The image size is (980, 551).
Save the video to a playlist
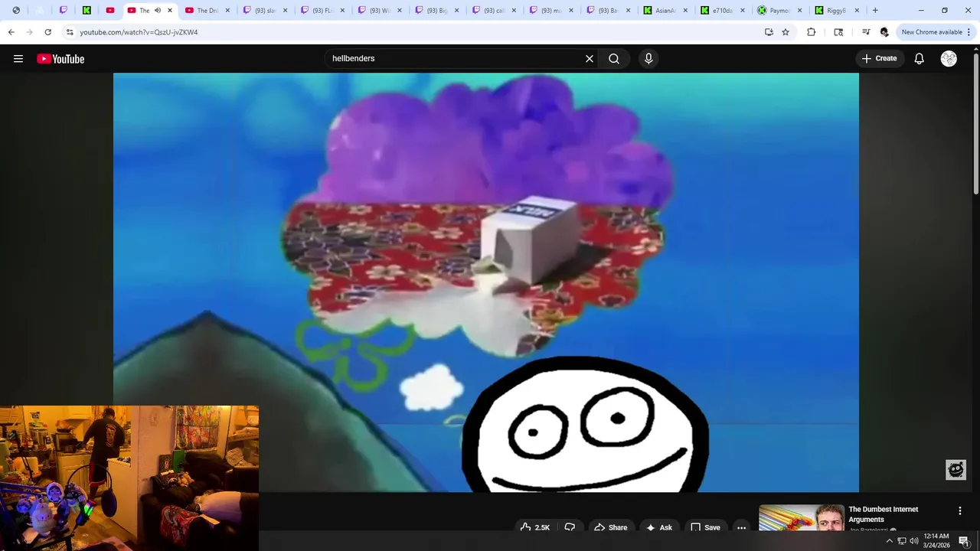tap(705, 527)
